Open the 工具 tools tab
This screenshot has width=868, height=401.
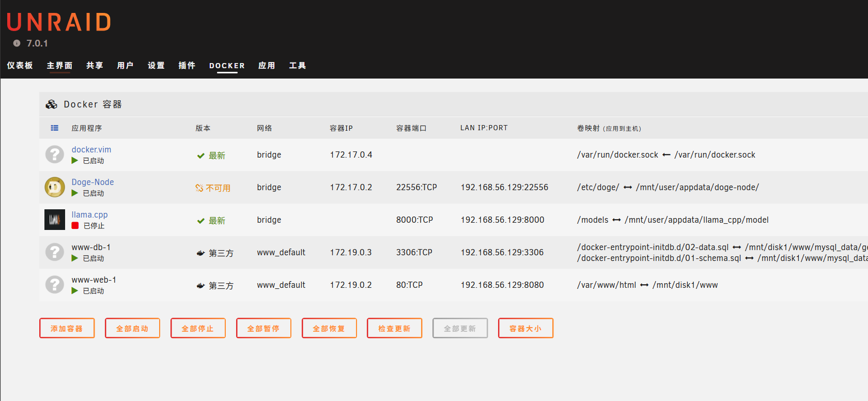click(x=297, y=66)
